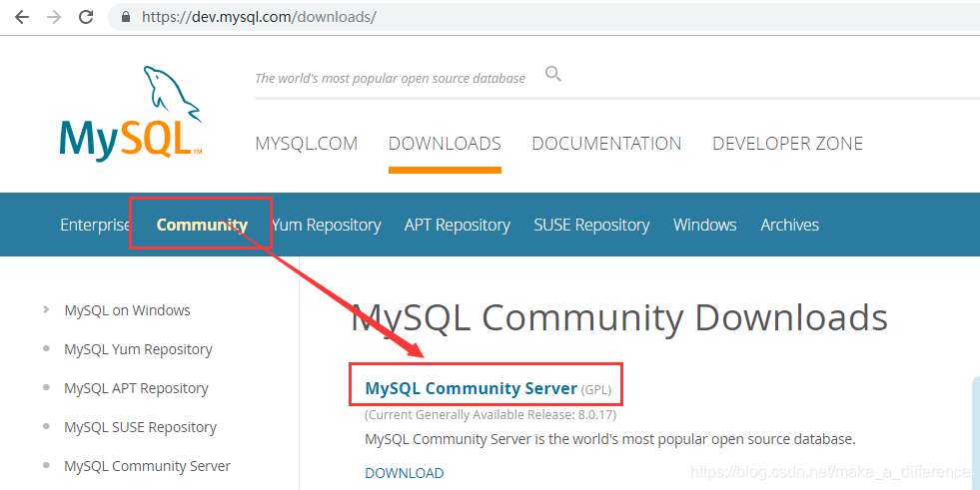Open MySQL on Windows sidebar link

128,310
